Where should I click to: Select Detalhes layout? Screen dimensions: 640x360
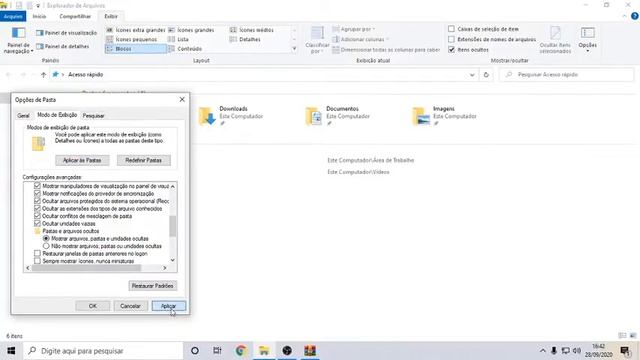pos(245,40)
